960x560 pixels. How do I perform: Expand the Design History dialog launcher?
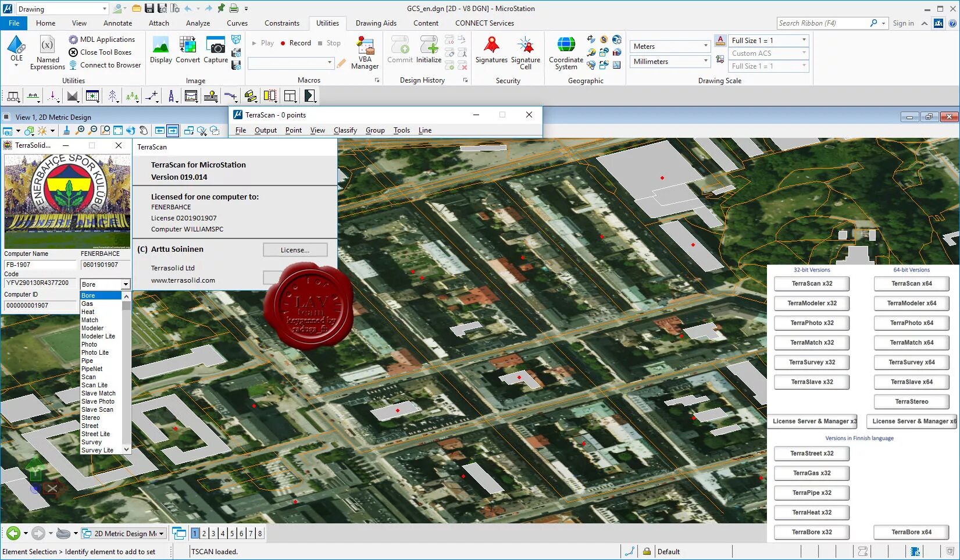[x=465, y=80]
